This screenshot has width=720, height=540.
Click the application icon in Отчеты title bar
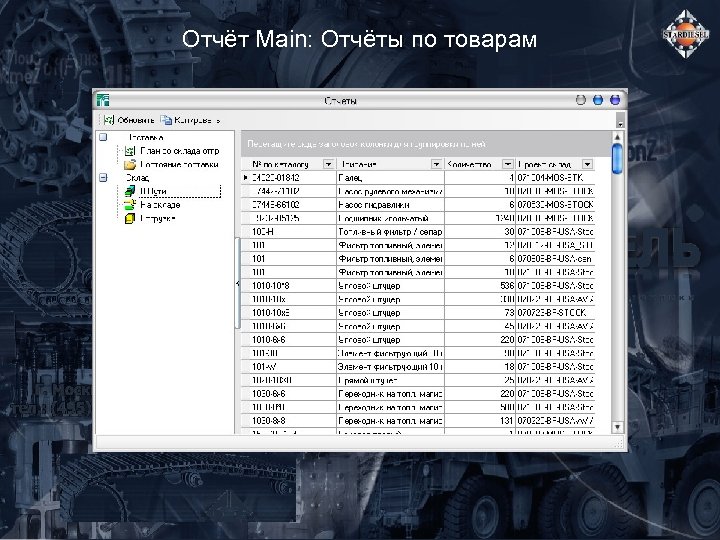click(x=103, y=100)
